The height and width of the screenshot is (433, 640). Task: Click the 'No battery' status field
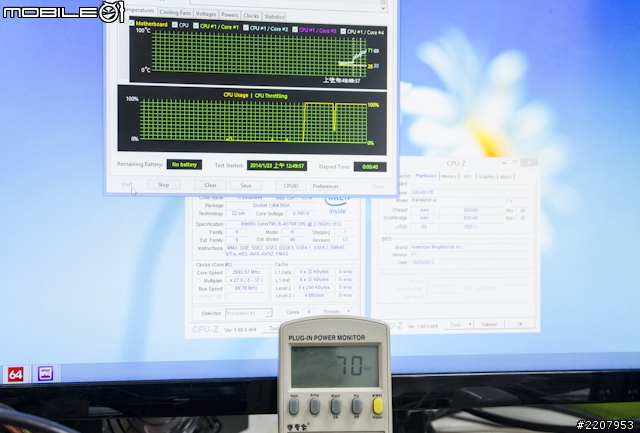184,164
